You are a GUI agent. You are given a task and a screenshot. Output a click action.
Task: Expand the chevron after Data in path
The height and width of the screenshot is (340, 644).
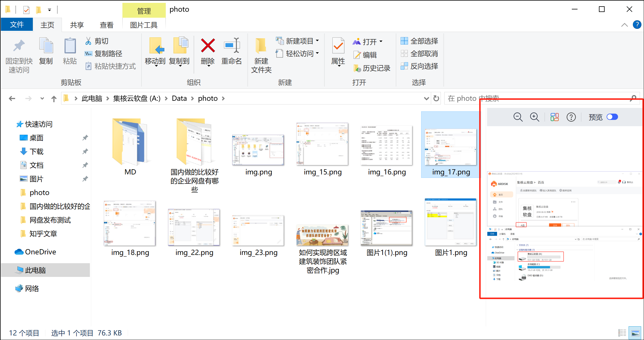click(192, 98)
